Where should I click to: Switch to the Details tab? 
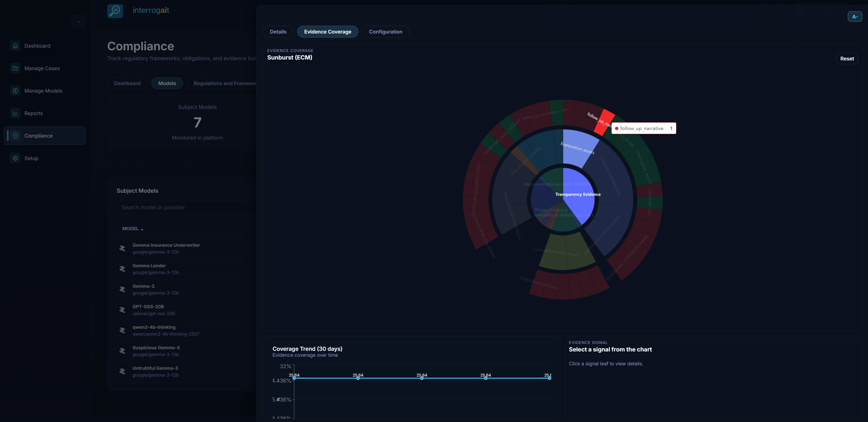coord(278,32)
